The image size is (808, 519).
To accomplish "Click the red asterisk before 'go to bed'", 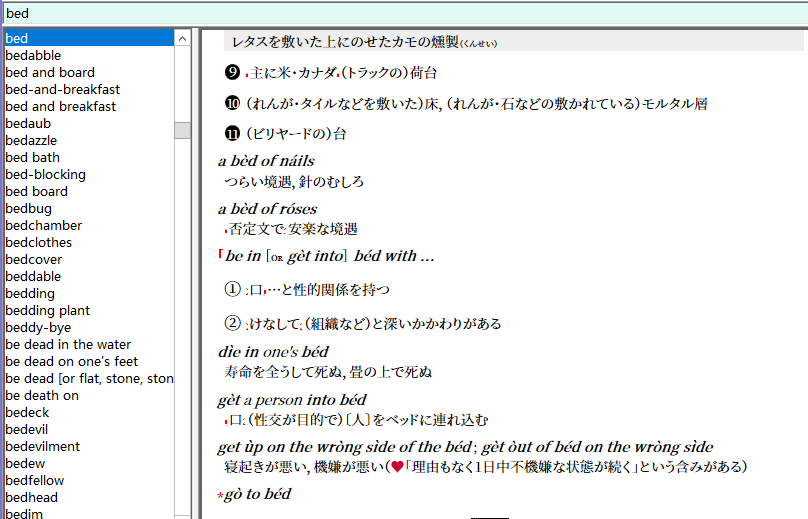I will pos(221,496).
